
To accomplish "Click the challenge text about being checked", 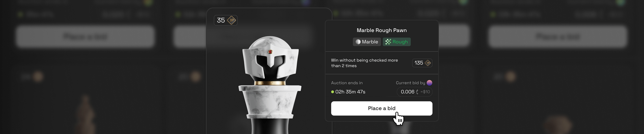I will click(364, 63).
